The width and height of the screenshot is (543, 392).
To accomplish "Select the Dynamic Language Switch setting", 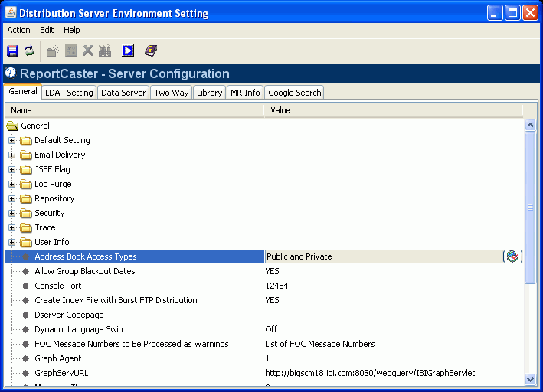I will tap(82, 329).
